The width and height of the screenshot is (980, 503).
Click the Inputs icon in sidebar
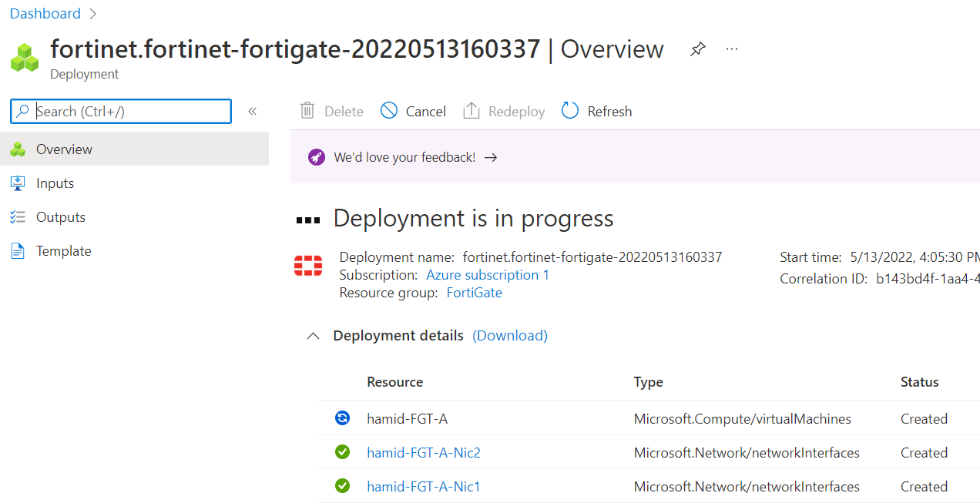(18, 183)
